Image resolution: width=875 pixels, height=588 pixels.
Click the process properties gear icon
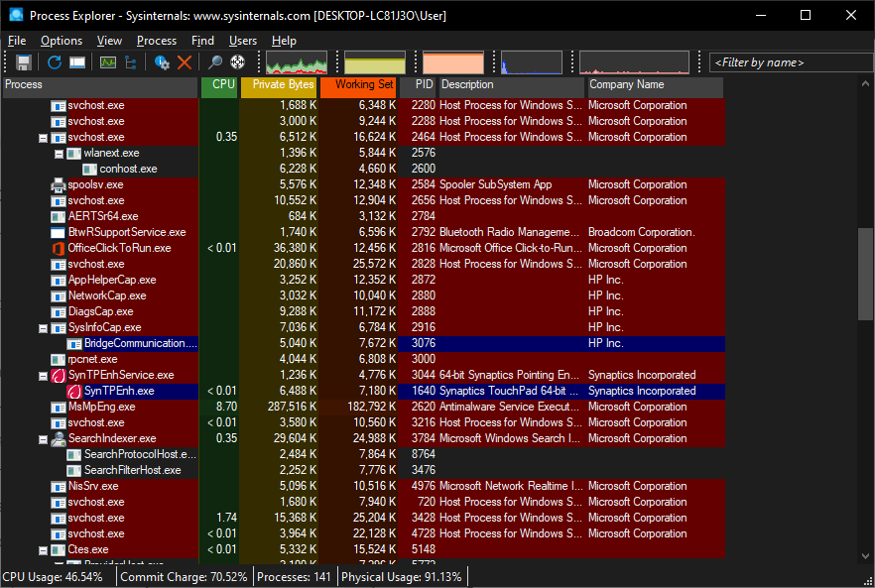pyautogui.click(x=162, y=61)
